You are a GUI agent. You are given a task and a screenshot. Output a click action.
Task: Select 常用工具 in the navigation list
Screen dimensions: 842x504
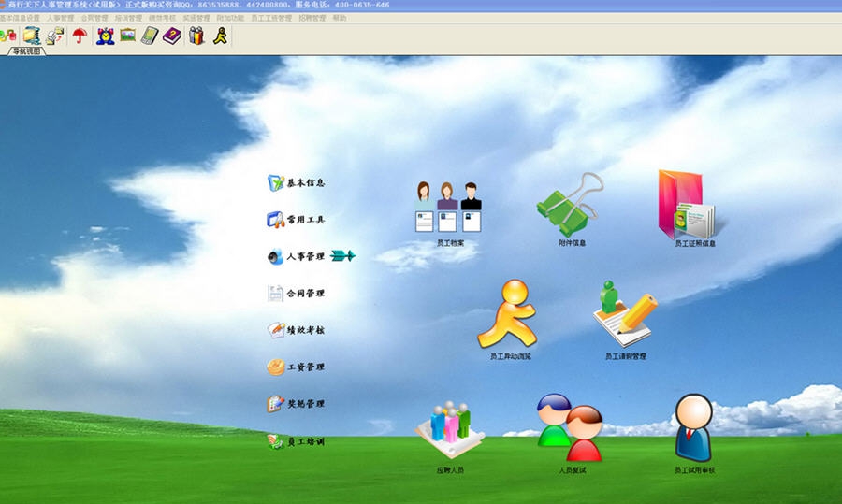pyautogui.click(x=297, y=220)
